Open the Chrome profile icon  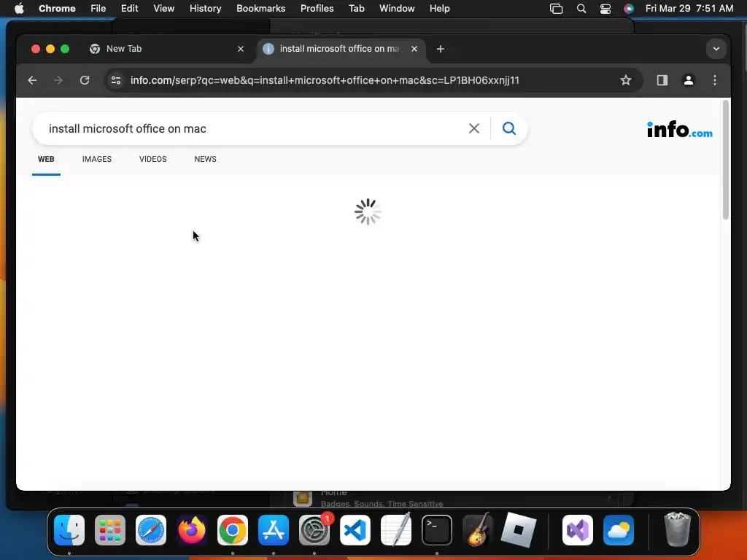point(689,80)
